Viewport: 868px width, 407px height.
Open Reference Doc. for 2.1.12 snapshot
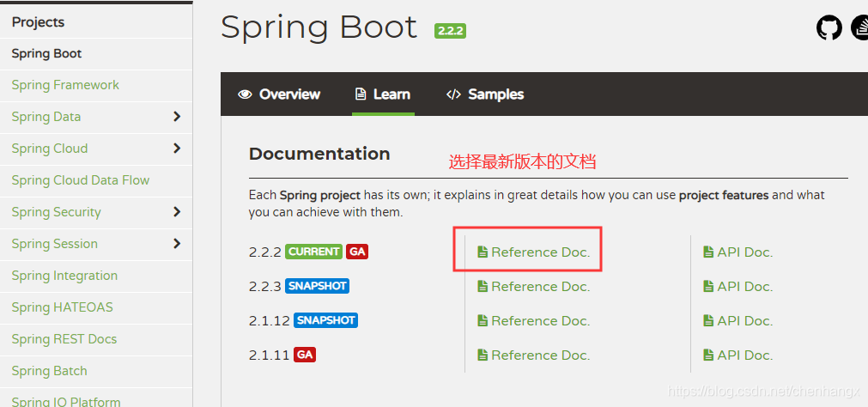pos(534,320)
